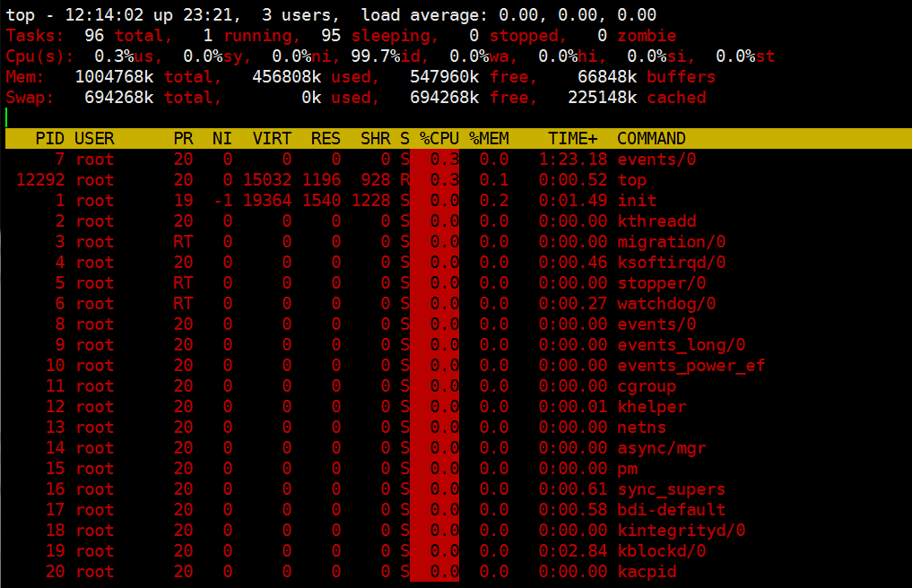Click the VIRT column header

(x=272, y=138)
